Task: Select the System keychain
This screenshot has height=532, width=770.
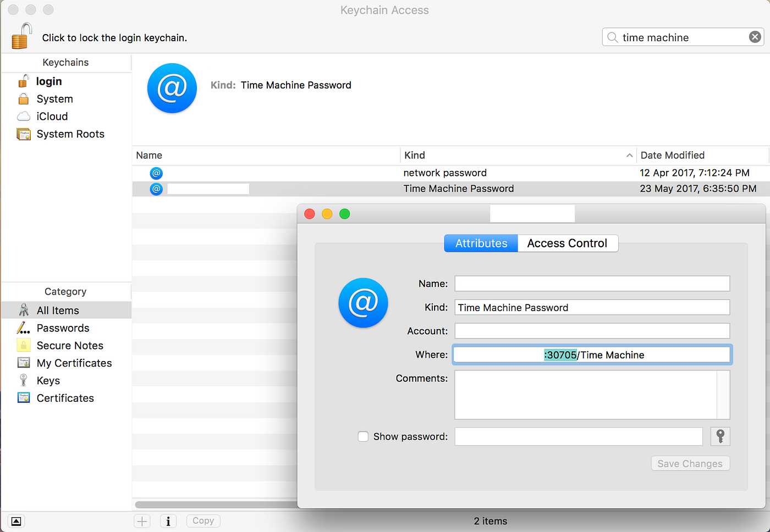Action: point(54,98)
